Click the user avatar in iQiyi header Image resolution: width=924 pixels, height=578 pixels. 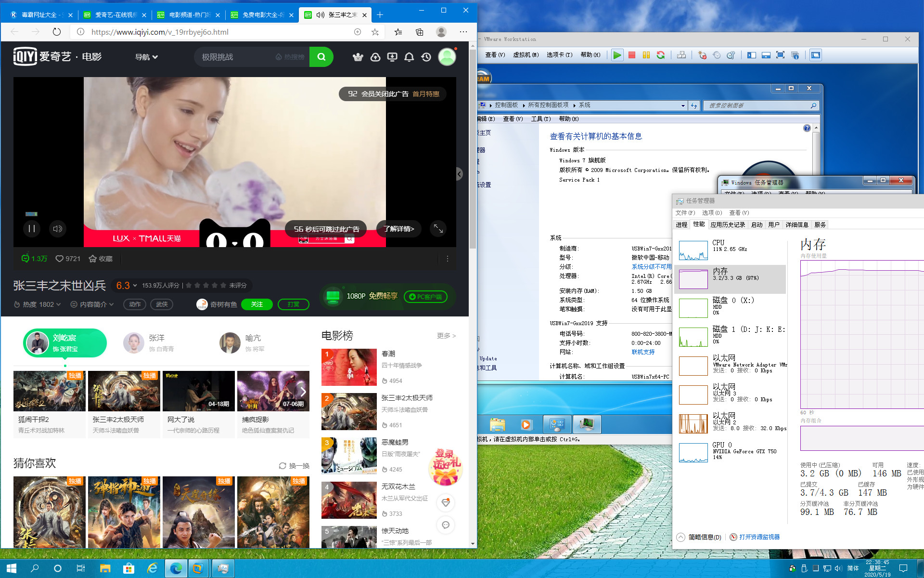[447, 57]
